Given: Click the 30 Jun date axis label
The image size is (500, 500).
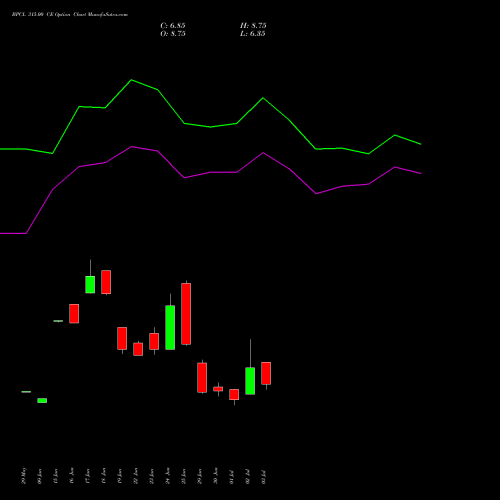Looking at the screenshot, I should click(216, 476).
